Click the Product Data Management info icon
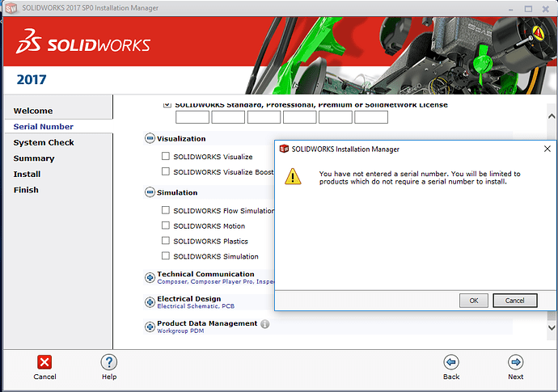Image resolution: width=558 pixels, height=392 pixels. tap(264, 323)
